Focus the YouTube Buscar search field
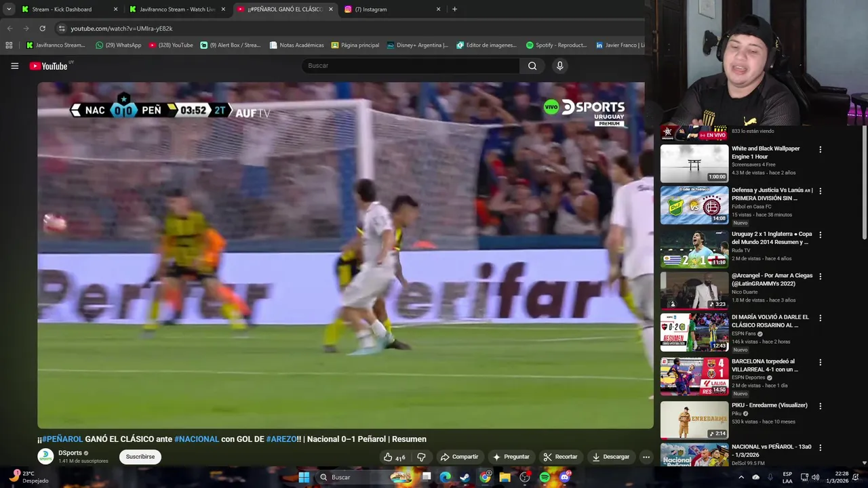The width and height of the screenshot is (868, 488). pos(410,66)
